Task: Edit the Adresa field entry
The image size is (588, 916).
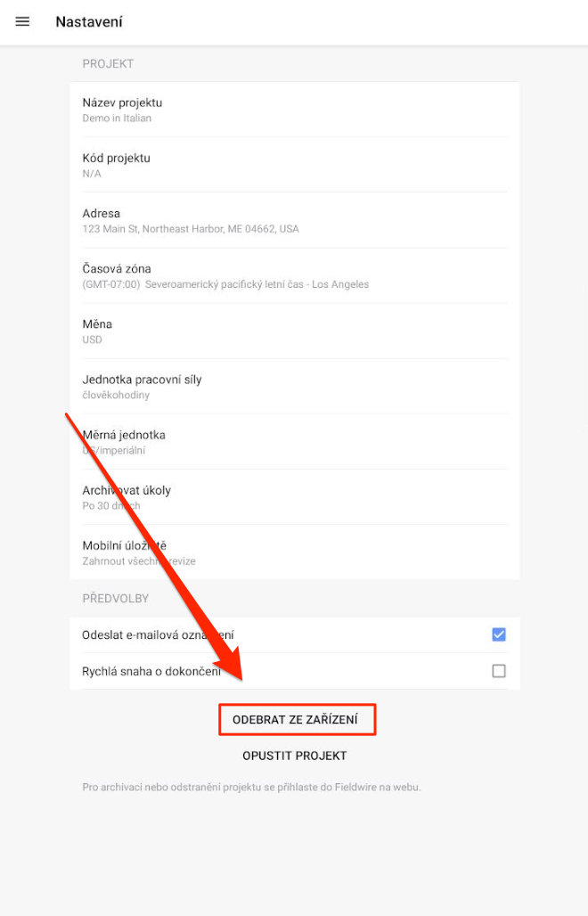Action: point(294,220)
